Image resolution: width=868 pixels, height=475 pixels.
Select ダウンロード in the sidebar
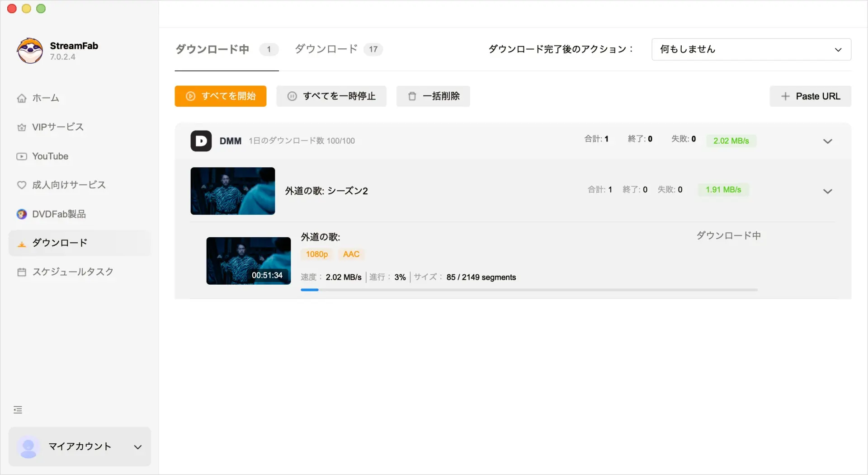[x=80, y=243]
